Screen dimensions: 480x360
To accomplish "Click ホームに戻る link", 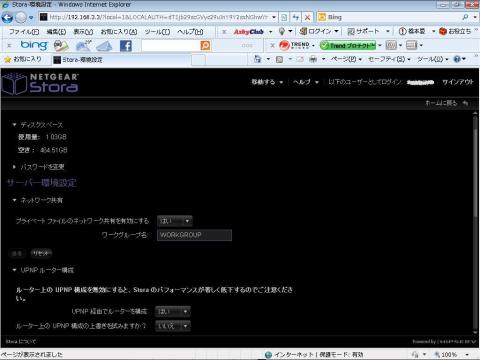I will tap(446, 103).
